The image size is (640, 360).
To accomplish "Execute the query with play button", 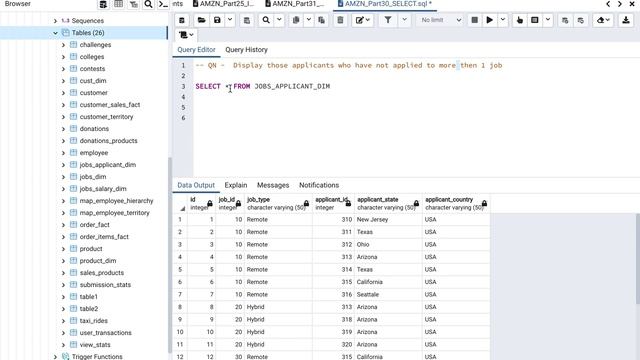I will [x=489, y=20].
